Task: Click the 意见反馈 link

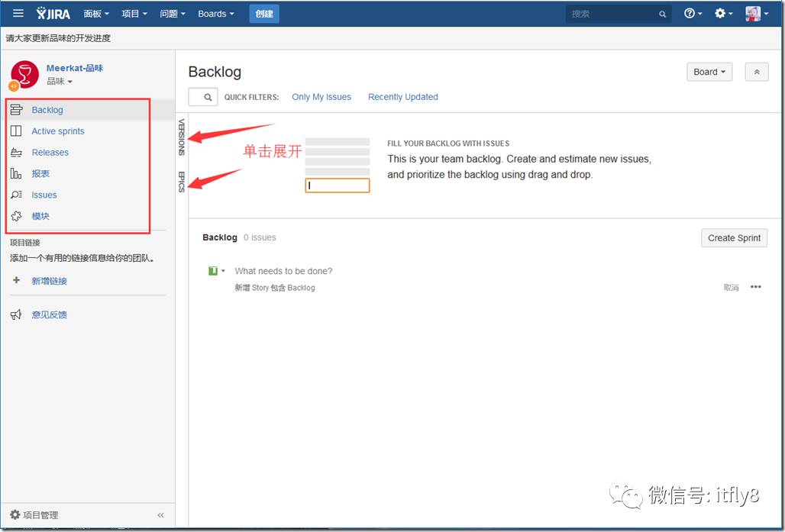Action: [49, 314]
